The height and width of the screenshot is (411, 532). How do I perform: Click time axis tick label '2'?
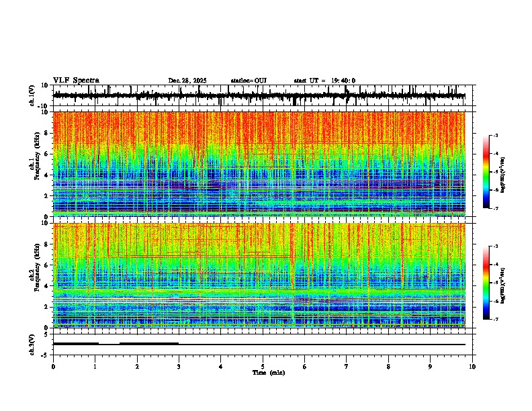coord(137,367)
